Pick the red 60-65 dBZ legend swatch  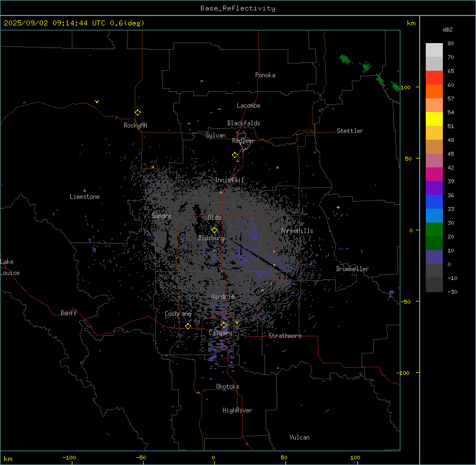pos(434,78)
